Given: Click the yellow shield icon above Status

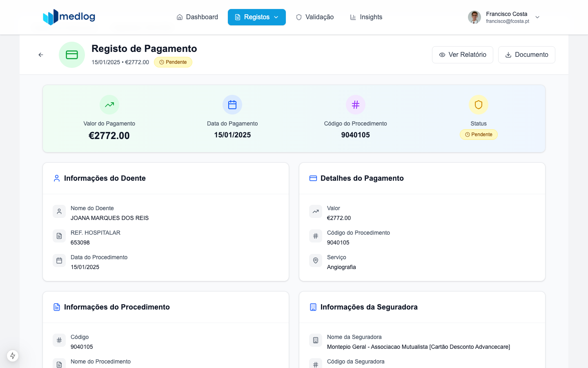Looking at the screenshot, I should click(x=479, y=105).
